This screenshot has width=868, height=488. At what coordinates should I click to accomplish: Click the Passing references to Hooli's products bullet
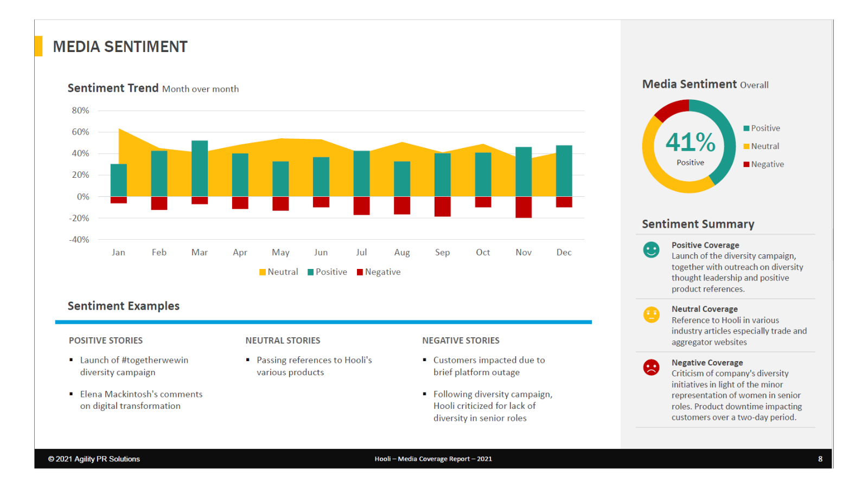pyautogui.click(x=314, y=366)
